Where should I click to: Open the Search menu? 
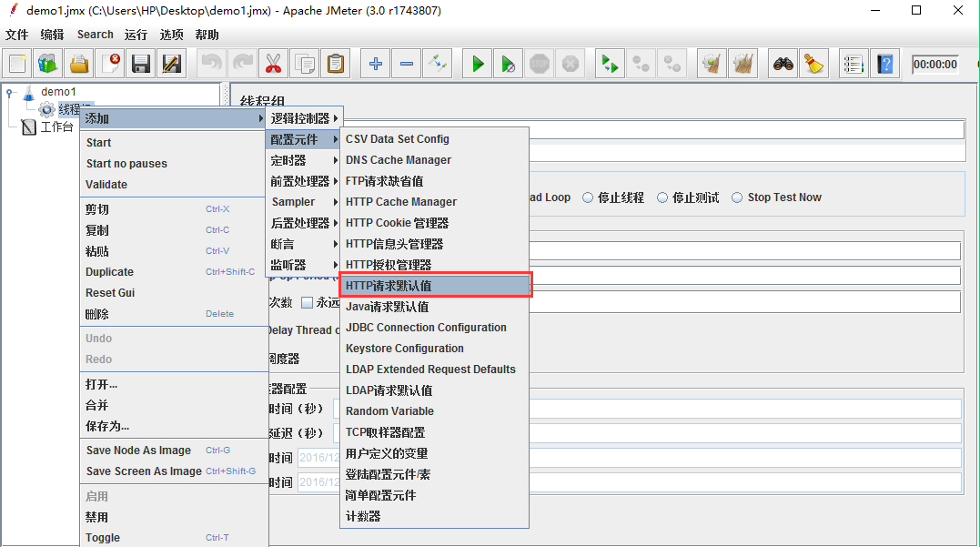95,35
